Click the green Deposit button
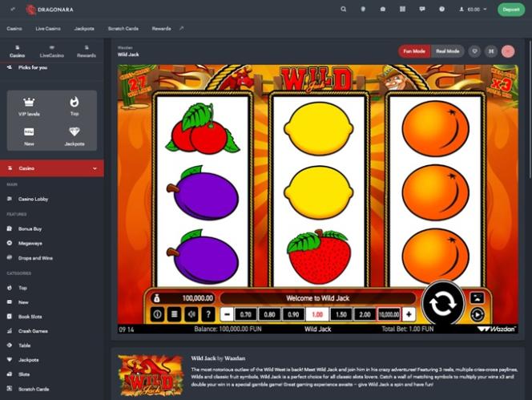 tap(510, 10)
